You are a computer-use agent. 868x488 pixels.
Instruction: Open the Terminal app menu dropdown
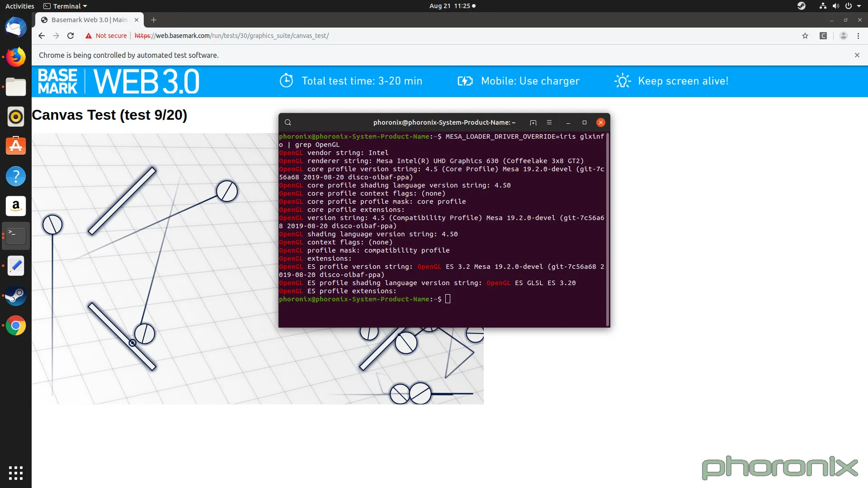click(x=65, y=6)
